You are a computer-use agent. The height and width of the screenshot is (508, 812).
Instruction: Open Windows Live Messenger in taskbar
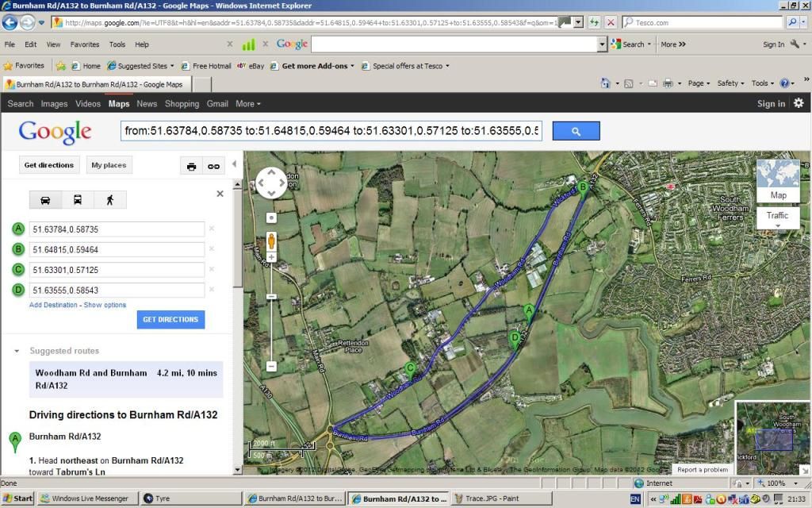(x=87, y=498)
